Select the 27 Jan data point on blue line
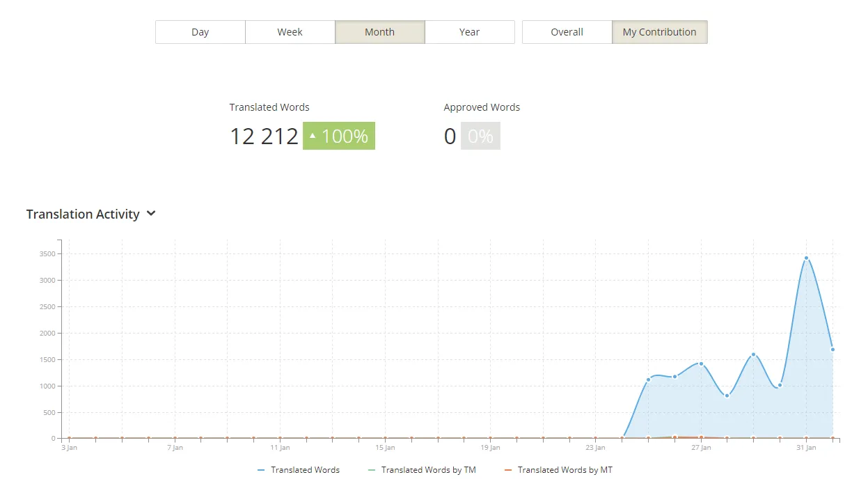Screen dimensions: 868x493 [701, 363]
